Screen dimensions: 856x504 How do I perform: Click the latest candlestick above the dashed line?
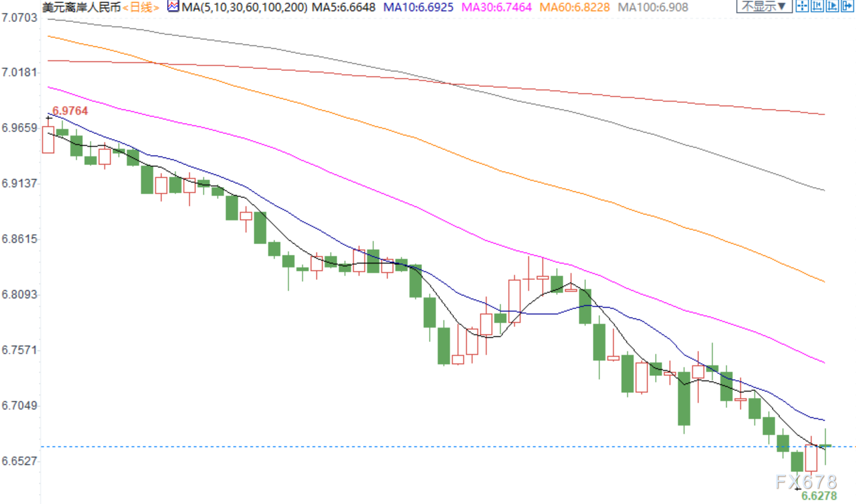click(x=825, y=446)
